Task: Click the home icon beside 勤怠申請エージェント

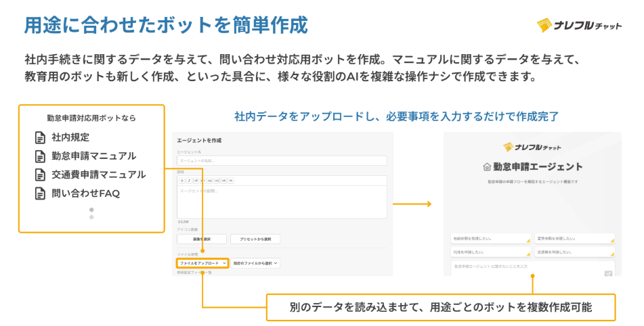Action: coord(487,167)
